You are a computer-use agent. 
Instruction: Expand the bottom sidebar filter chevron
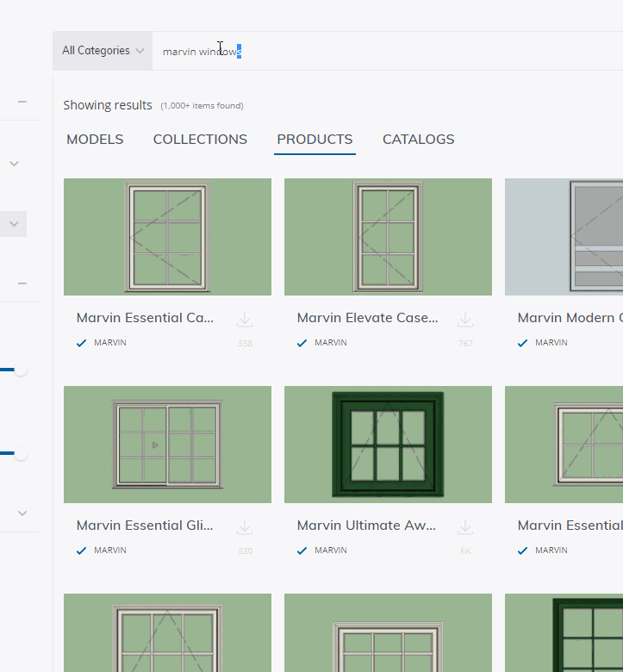(22, 513)
